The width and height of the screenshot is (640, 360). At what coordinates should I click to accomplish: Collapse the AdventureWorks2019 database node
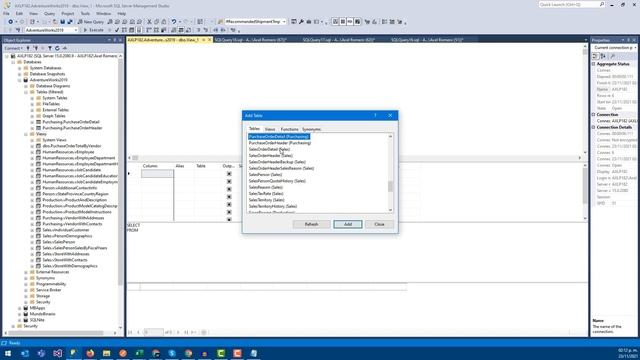(20, 80)
